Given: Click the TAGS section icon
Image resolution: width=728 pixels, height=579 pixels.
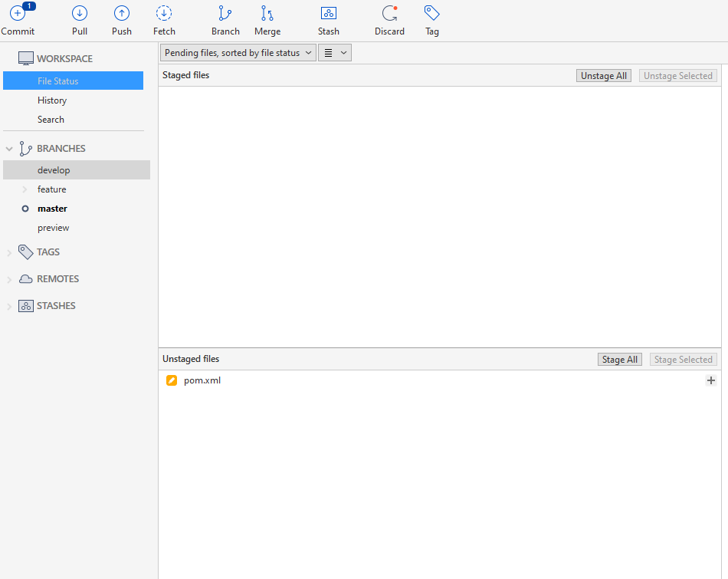Looking at the screenshot, I should pos(25,252).
